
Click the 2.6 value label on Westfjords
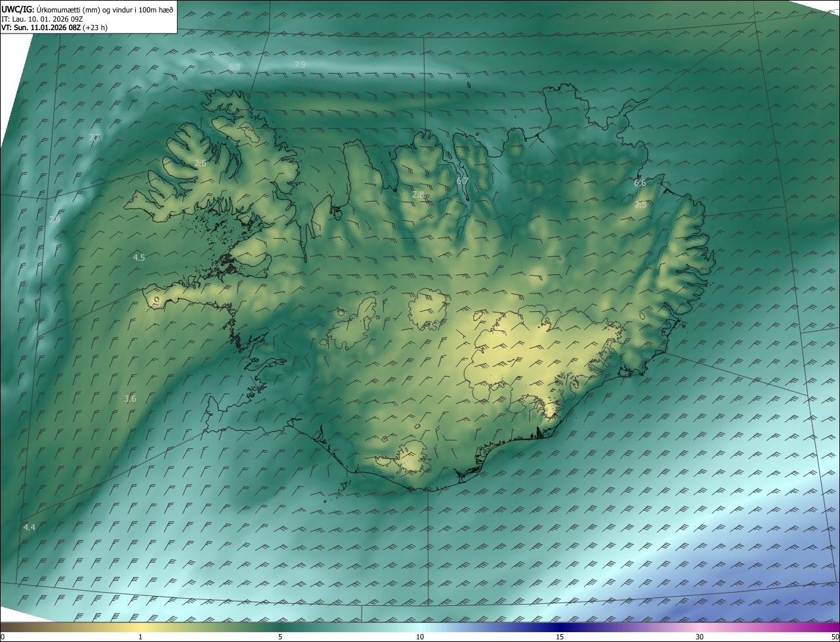click(x=200, y=163)
